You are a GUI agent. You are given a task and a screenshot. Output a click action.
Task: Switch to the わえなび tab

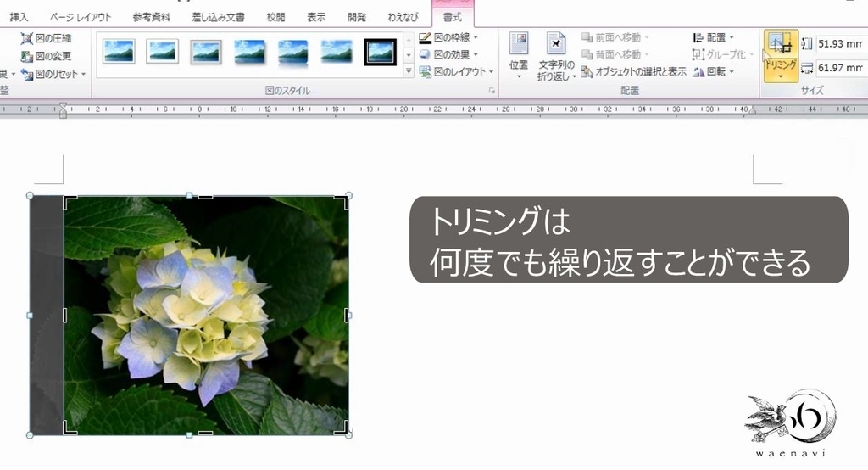(x=403, y=17)
